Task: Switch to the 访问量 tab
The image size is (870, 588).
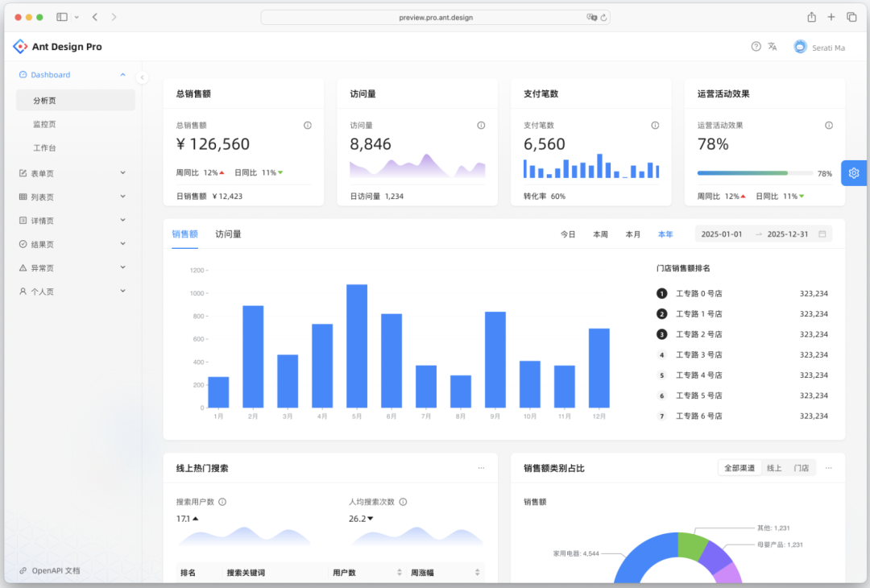Action: 228,234
